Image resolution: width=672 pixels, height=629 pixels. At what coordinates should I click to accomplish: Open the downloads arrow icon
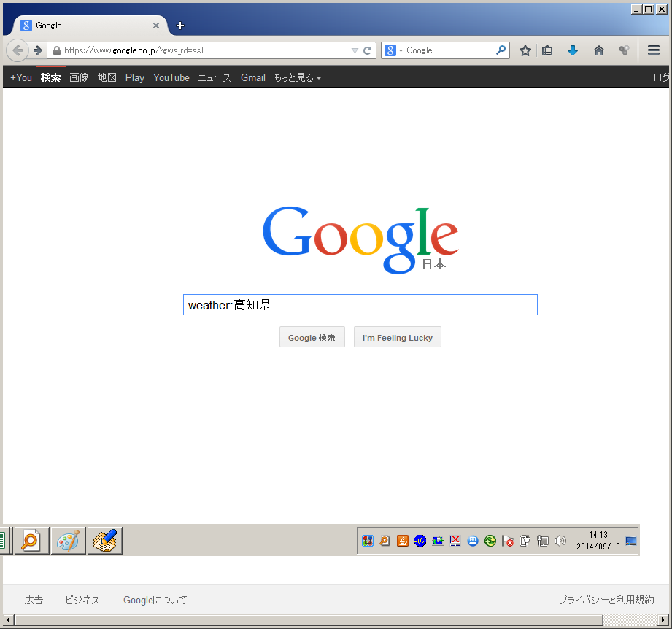[573, 50]
